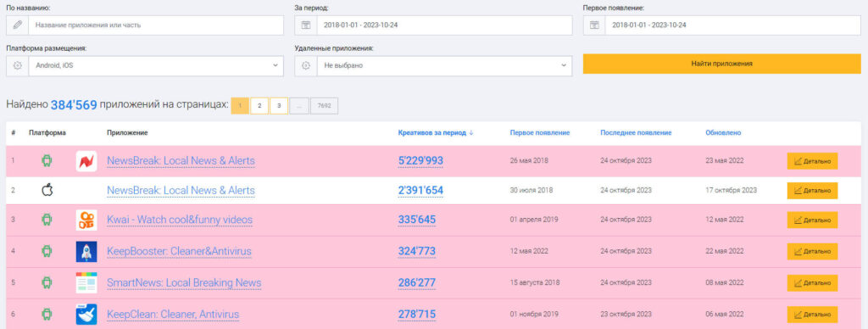Click the 'Найти приложения' button
This screenshot has width=868, height=329.
(x=722, y=64)
